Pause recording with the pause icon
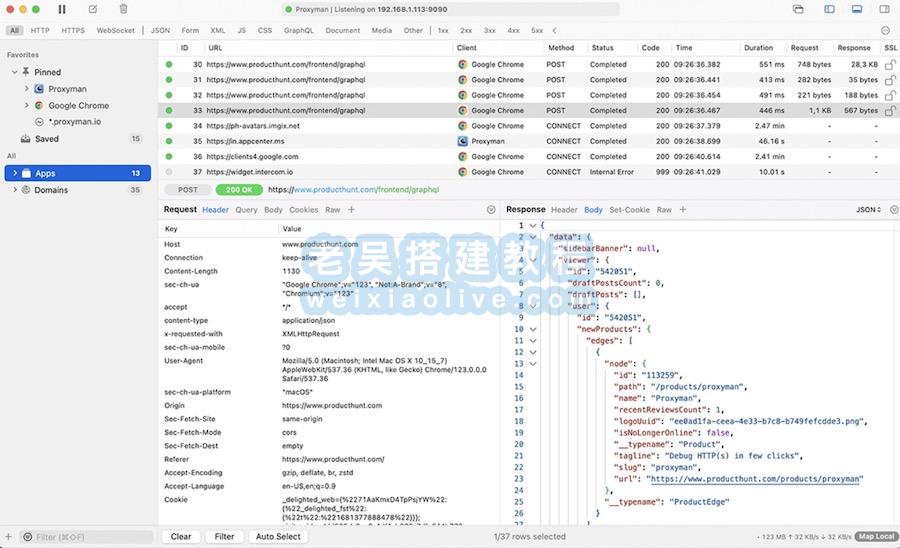This screenshot has width=900, height=548. point(62,9)
